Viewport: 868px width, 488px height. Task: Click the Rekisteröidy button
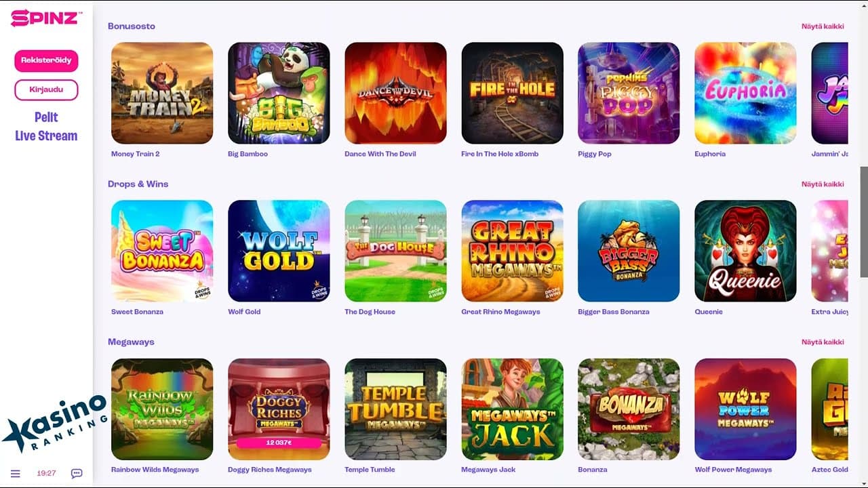click(x=46, y=60)
